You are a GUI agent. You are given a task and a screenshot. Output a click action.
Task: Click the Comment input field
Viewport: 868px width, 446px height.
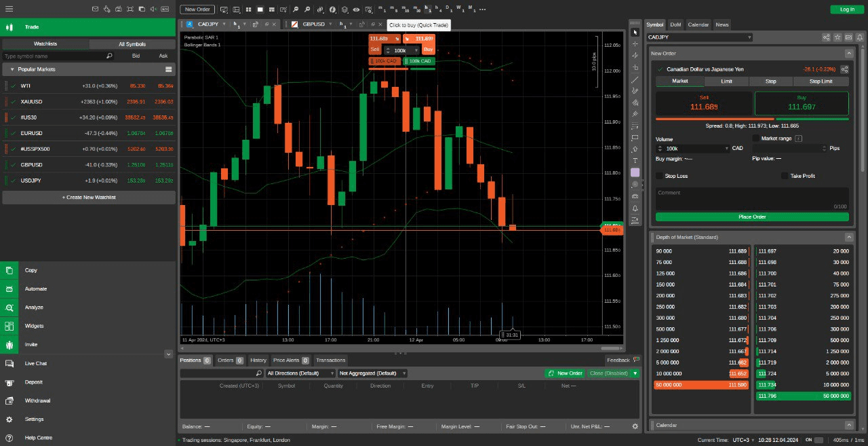tap(751, 197)
